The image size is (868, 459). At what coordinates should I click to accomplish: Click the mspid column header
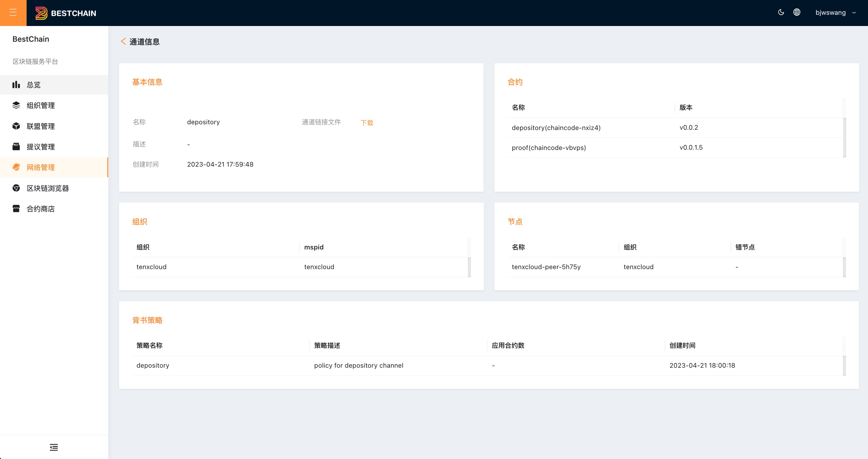coord(314,247)
